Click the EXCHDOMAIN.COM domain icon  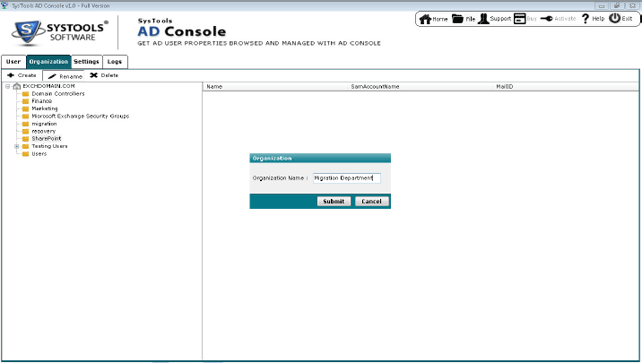coord(17,86)
